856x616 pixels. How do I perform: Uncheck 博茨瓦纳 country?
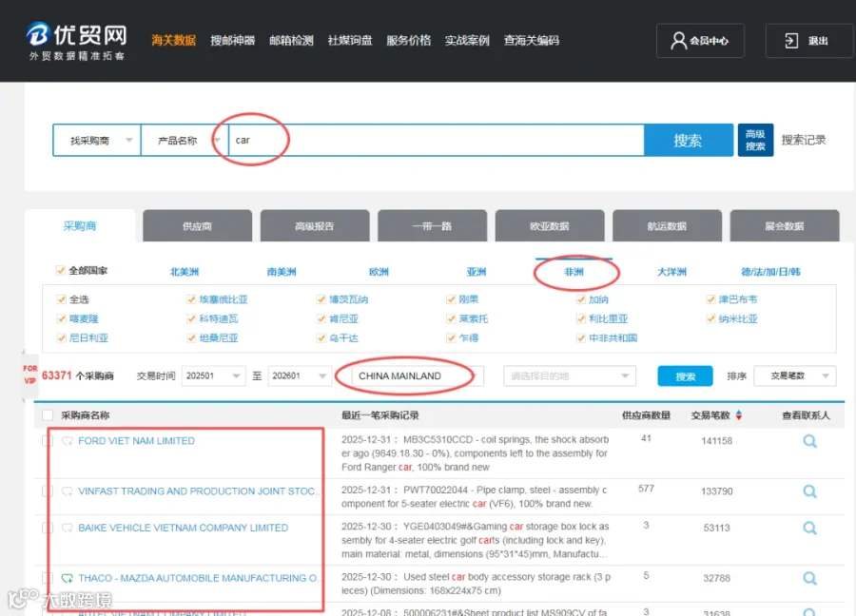[321, 299]
